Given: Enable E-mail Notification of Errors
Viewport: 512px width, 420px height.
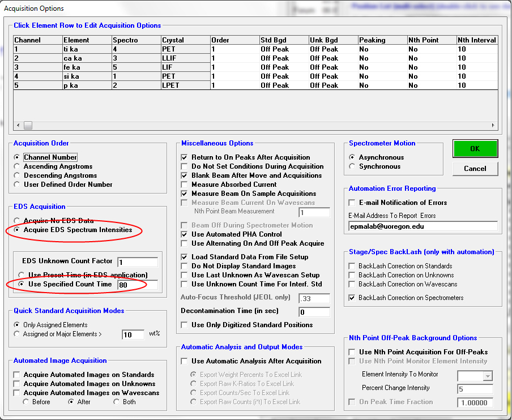Looking at the screenshot, I should (x=353, y=203).
